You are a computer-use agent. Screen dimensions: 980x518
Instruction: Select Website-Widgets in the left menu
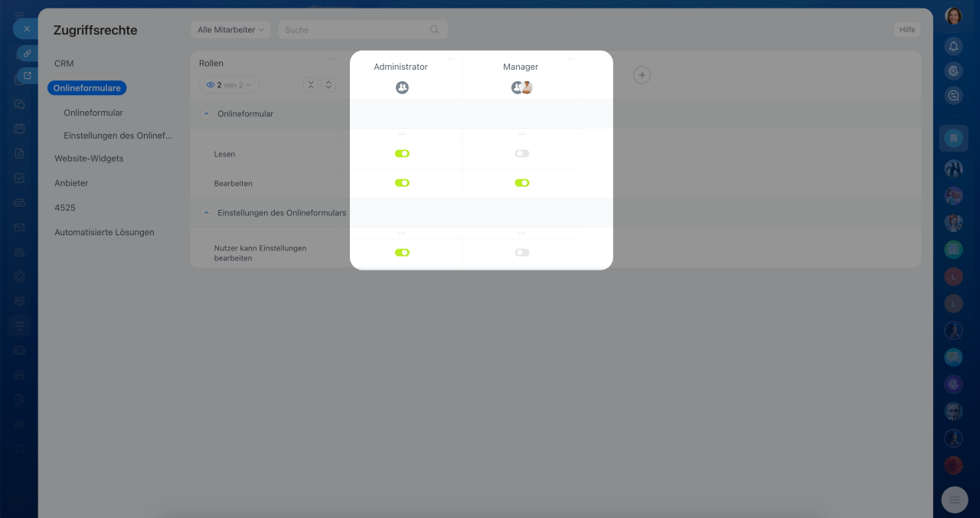click(89, 159)
